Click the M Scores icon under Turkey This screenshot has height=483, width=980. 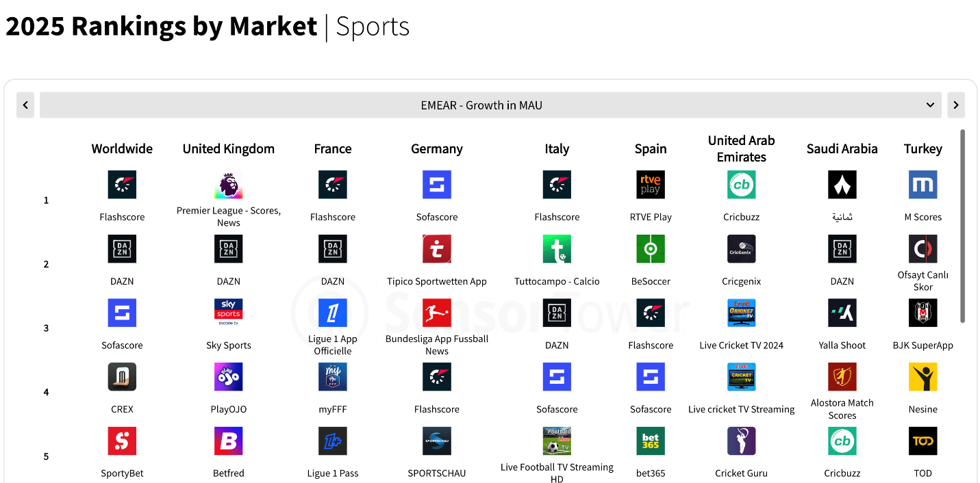point(922,185)
